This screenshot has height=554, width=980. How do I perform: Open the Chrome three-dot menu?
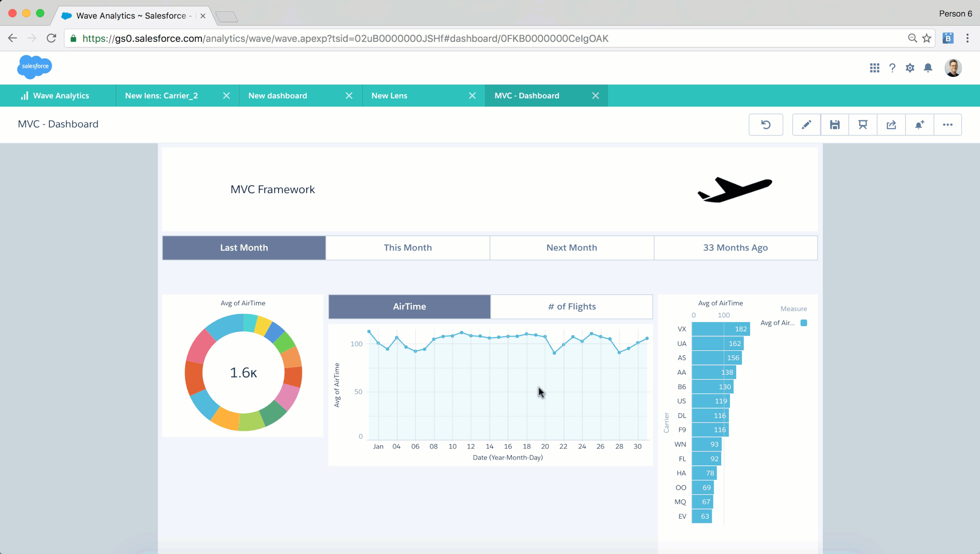coord(967,38)
